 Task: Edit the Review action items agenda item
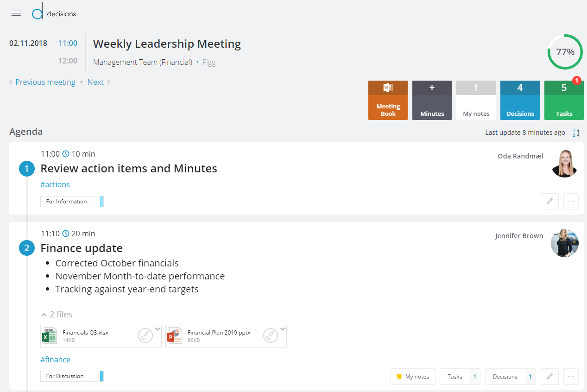tap(549, 202)
